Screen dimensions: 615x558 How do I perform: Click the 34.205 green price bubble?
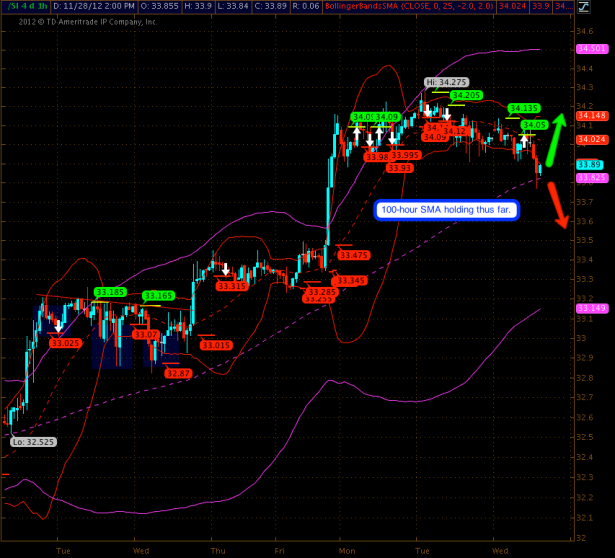pyautogui.click(x=466, y=96)
